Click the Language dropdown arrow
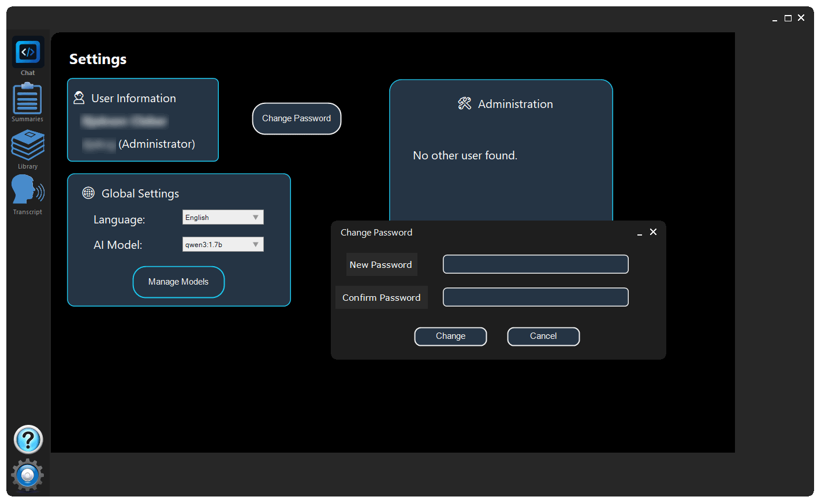The width and height of the screenshot is (821, 504). tap(255, 218)
